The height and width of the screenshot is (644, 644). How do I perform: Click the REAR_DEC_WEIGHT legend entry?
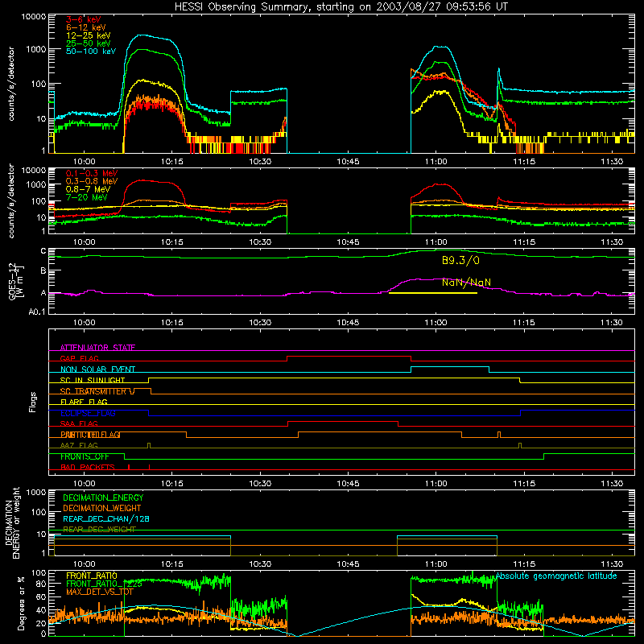(x=99, y=530)
